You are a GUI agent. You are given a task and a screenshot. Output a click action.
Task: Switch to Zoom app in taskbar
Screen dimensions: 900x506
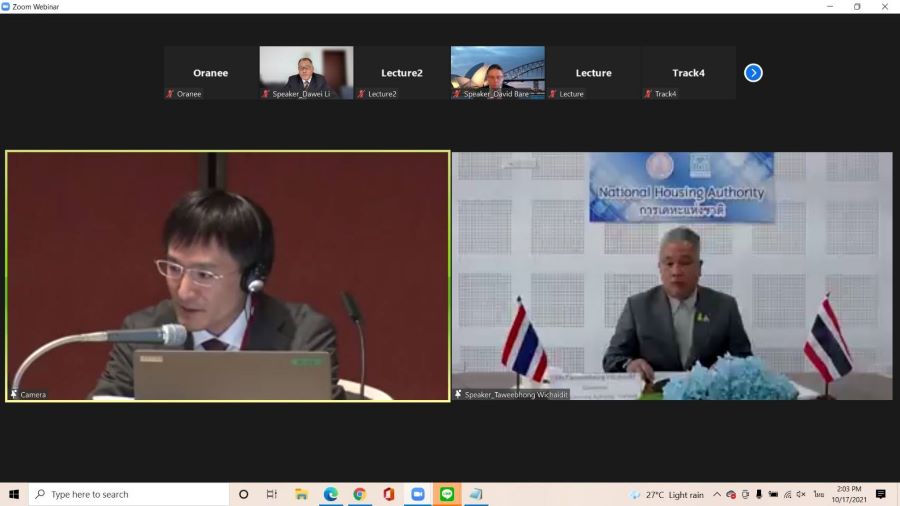pos(418,494)
